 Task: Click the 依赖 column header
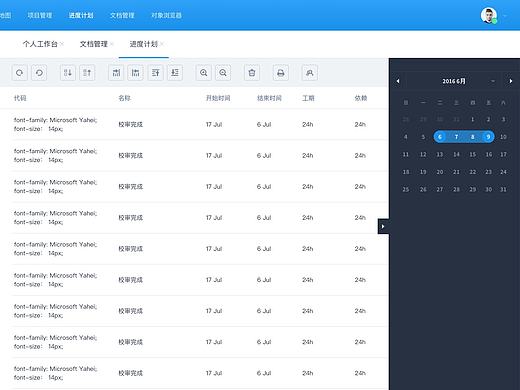(361, 98)
